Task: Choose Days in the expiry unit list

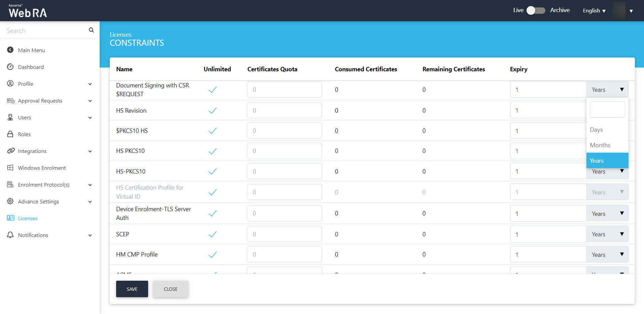Action: 596,130
